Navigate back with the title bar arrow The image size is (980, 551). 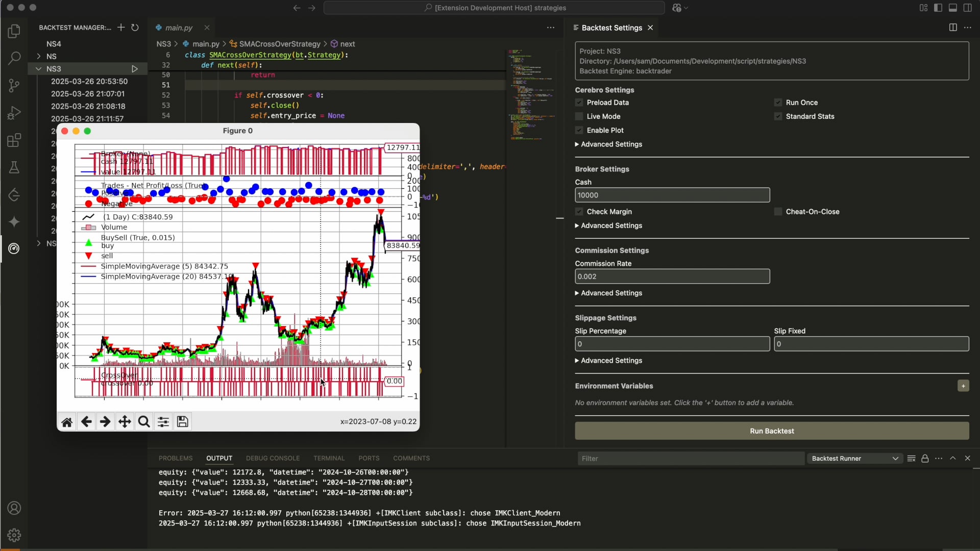[297, 8]
